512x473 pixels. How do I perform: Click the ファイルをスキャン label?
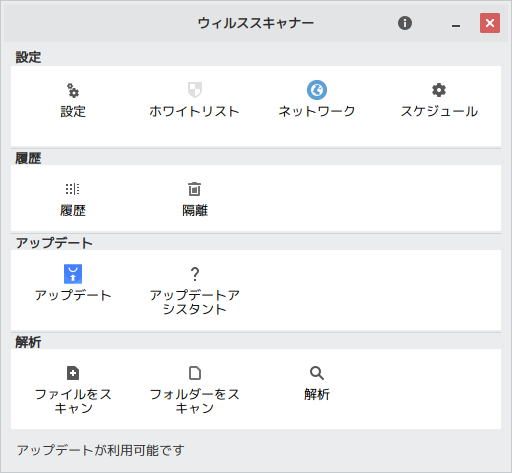coord(73,401)
